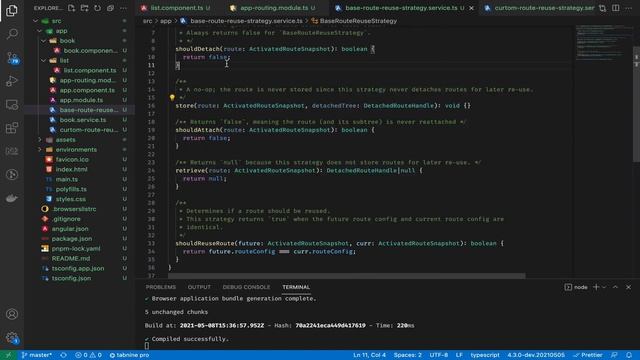
Task: Click New Folder icon in Explorer header
Action: [x=84, y=8]
